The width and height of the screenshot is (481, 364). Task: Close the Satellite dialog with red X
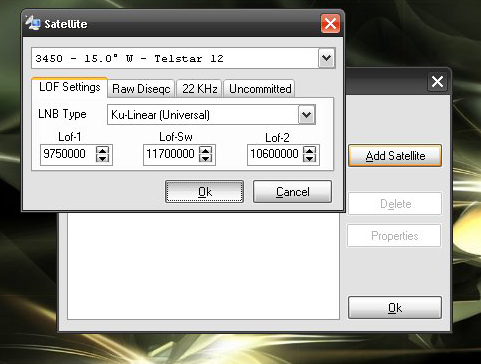tap(330, 24)
